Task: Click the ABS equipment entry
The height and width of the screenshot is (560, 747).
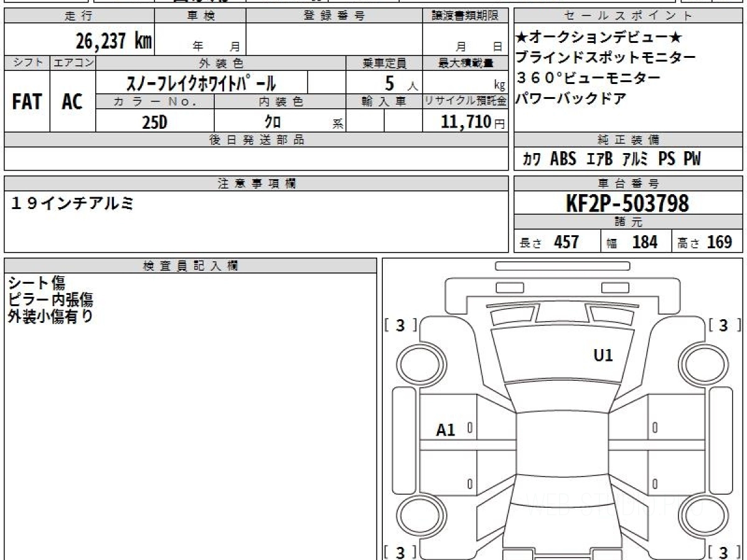Action: tap(563, 159)
